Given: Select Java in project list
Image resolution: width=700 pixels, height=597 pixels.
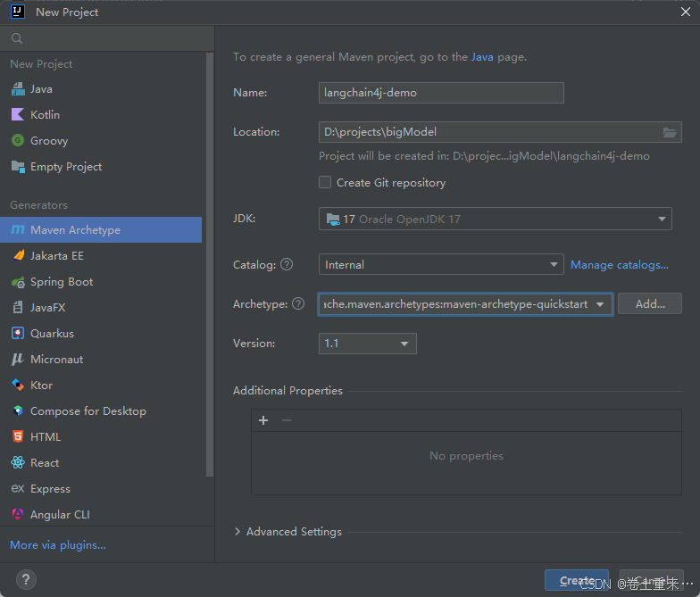Looking at the screenshot, I should [101, 89].
